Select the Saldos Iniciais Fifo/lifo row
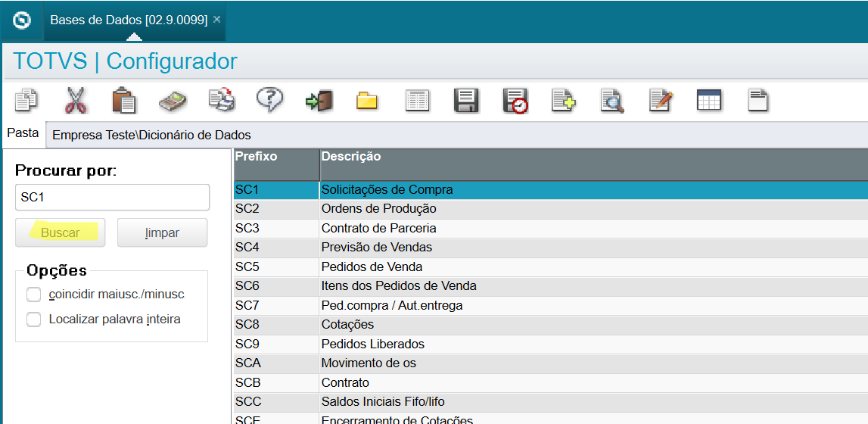This screenshot has height=424, width=868. [x=551, y=402]
